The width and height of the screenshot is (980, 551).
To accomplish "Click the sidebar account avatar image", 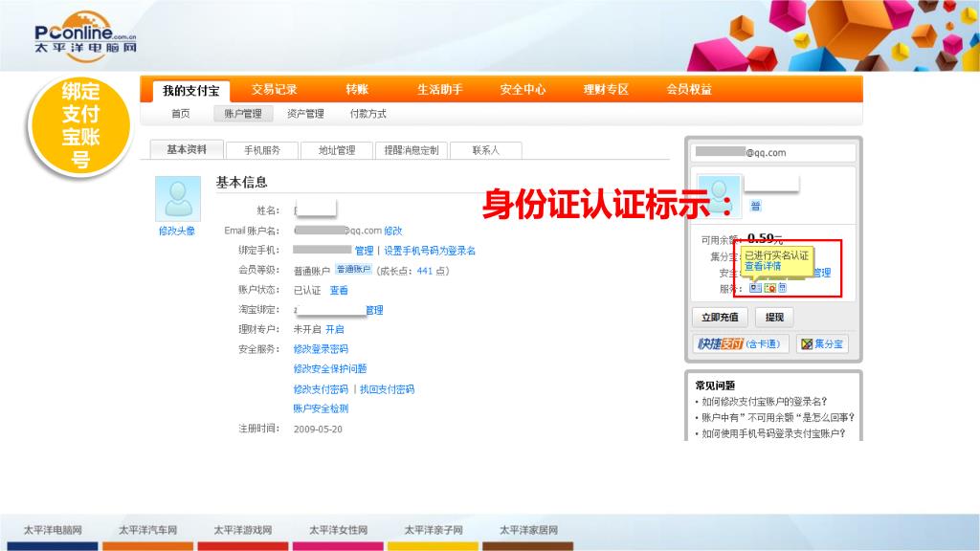I will click(x=719, y=196).
